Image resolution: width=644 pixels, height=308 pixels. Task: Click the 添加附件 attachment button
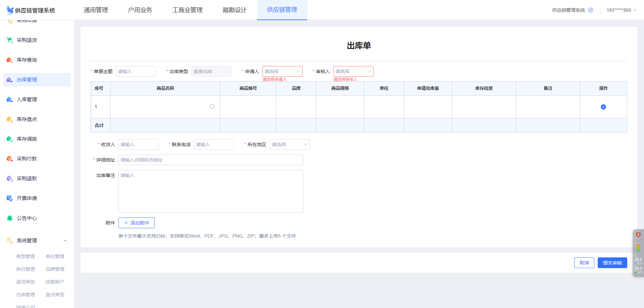tap(136, 223)
